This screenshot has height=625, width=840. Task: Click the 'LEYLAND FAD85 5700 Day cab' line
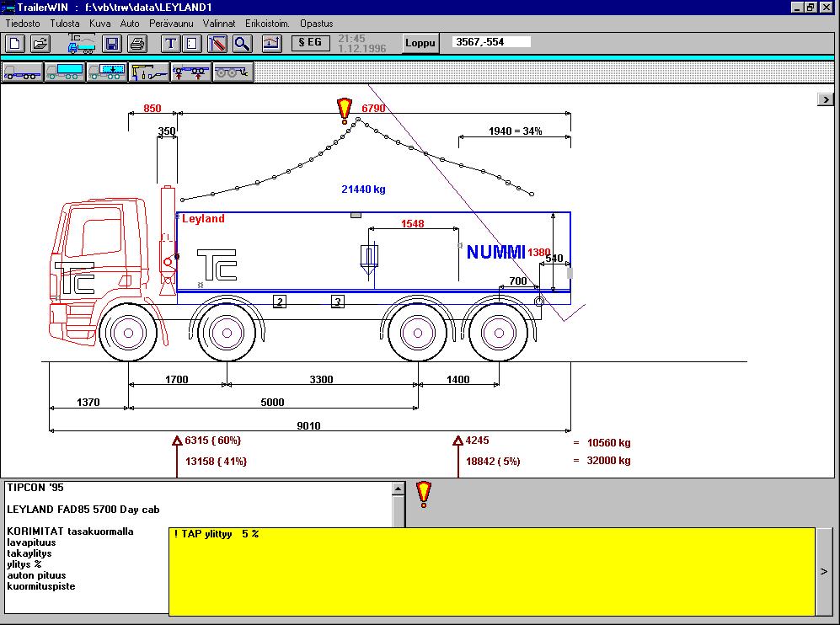pos(83,510)
